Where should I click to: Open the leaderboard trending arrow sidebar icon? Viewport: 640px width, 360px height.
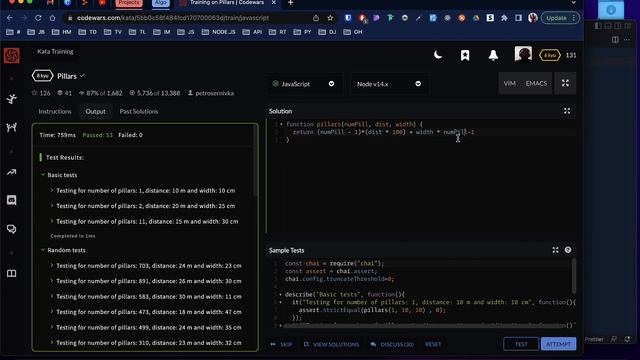(x=11, y=172)
